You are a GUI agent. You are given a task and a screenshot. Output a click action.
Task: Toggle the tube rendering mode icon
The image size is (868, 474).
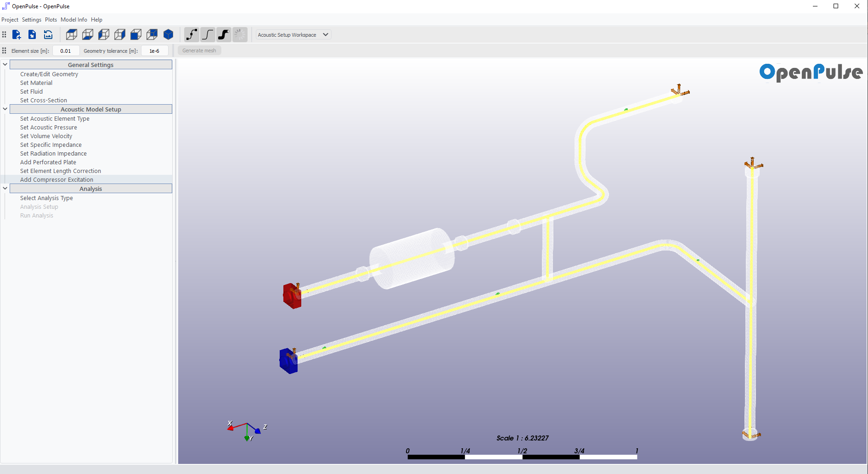tap(224, 34)
